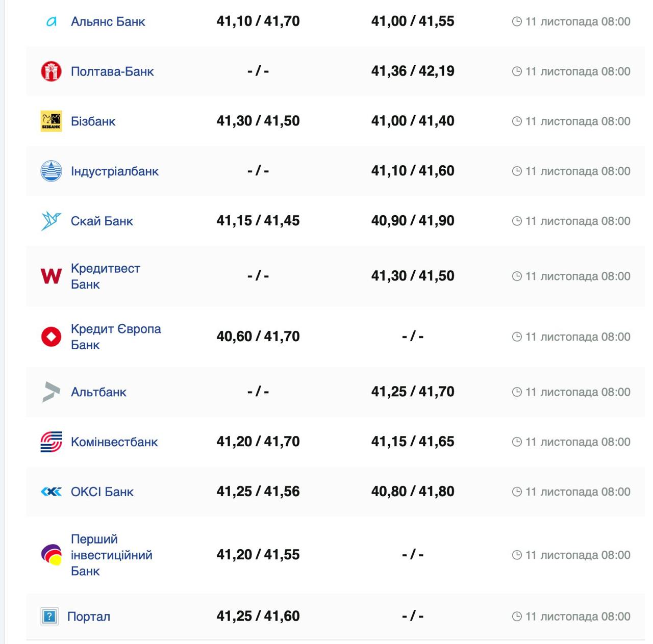Click the Кредит Європа Банк logo
The height and width of the screenshot is (644, 653).
point(51,337)
